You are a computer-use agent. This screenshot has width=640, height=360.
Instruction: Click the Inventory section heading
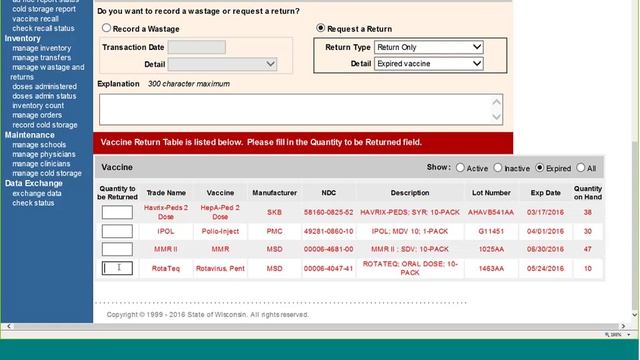click(22, 38)
